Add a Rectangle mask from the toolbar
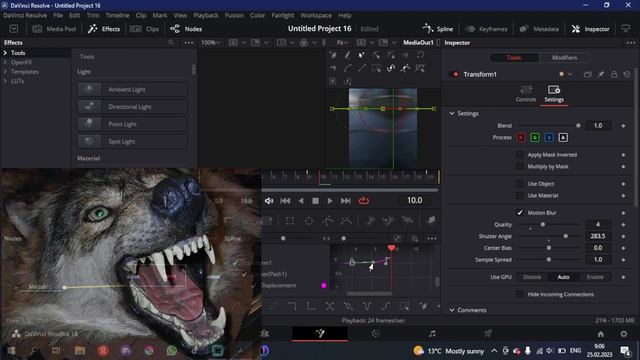The height and width of the screenshot is (360, 640). (290, 221)
